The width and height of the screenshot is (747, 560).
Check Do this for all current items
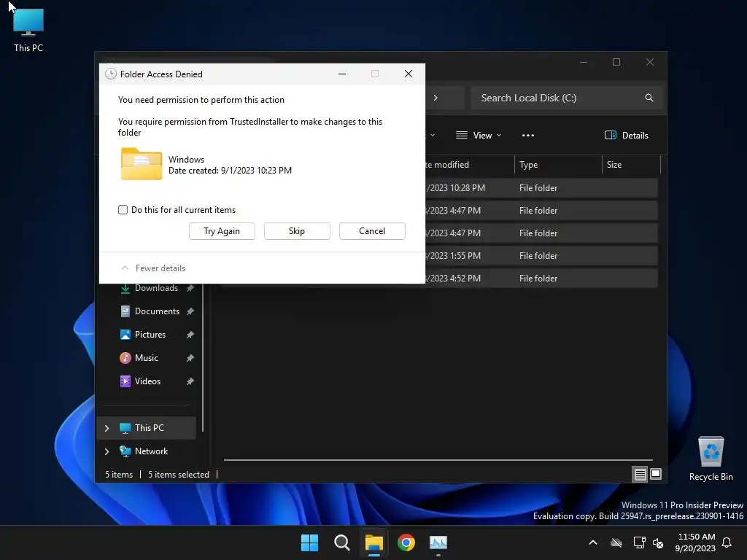click(x=123, y=209)
